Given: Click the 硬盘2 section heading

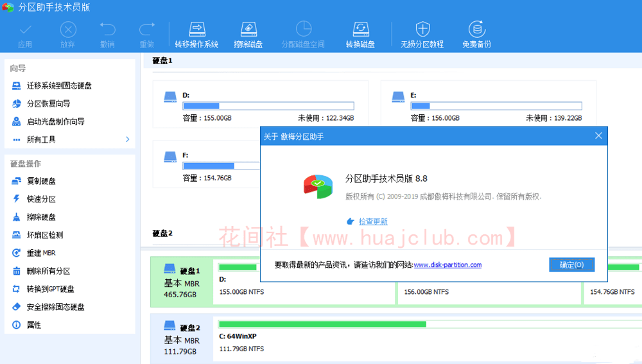Looking at the screenshot, I should (162, 234).
